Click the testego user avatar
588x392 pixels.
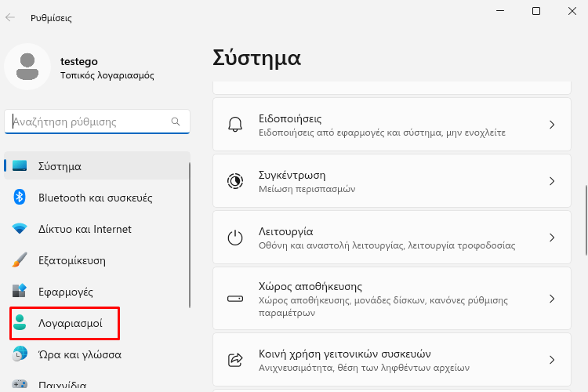tap(27, 67)
